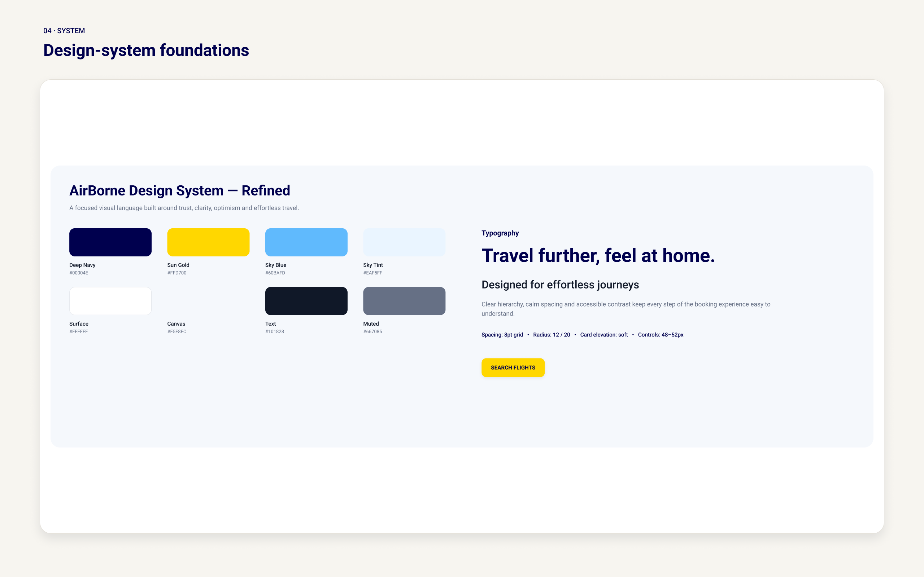Click the 'Design-system foundations' page heading

(x=146, y=50)
